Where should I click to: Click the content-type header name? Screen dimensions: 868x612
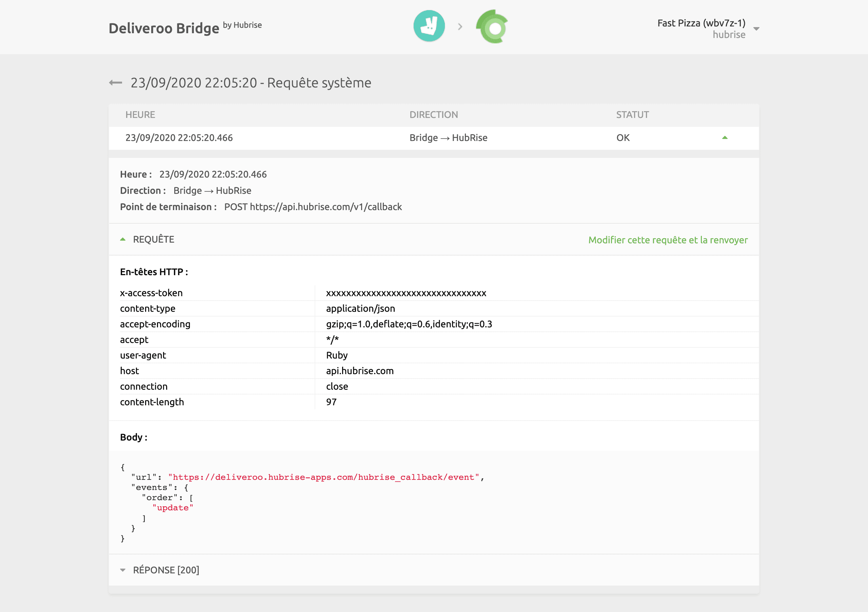point(147,309)
